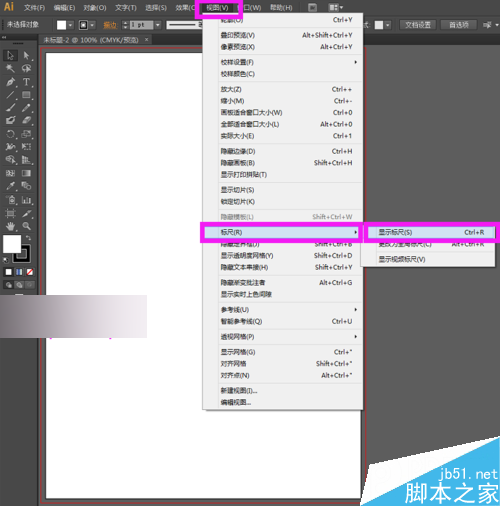The image size is (500, 506).
Task: Click the 文档设置 button
Action: point(418,25)
